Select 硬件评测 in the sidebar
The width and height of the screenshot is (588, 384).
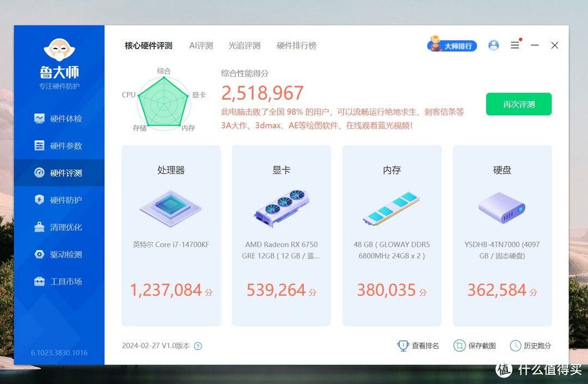(59, 173)
